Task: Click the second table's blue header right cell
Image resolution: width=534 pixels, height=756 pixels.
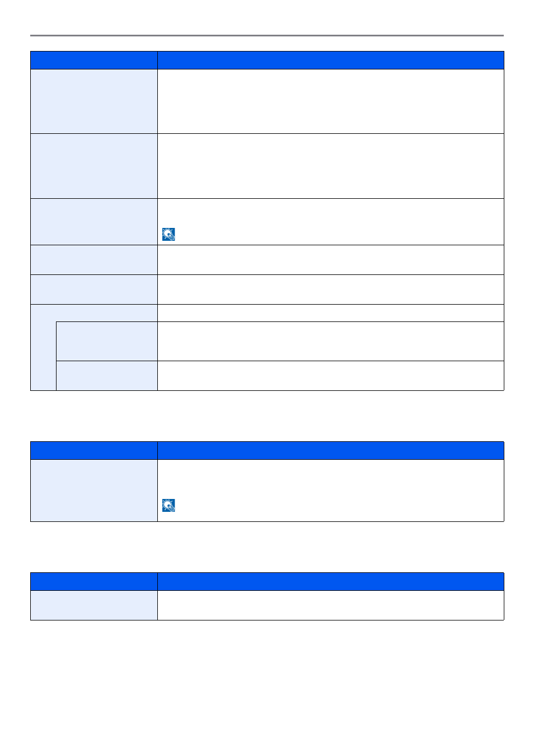Action: [331, 451]
